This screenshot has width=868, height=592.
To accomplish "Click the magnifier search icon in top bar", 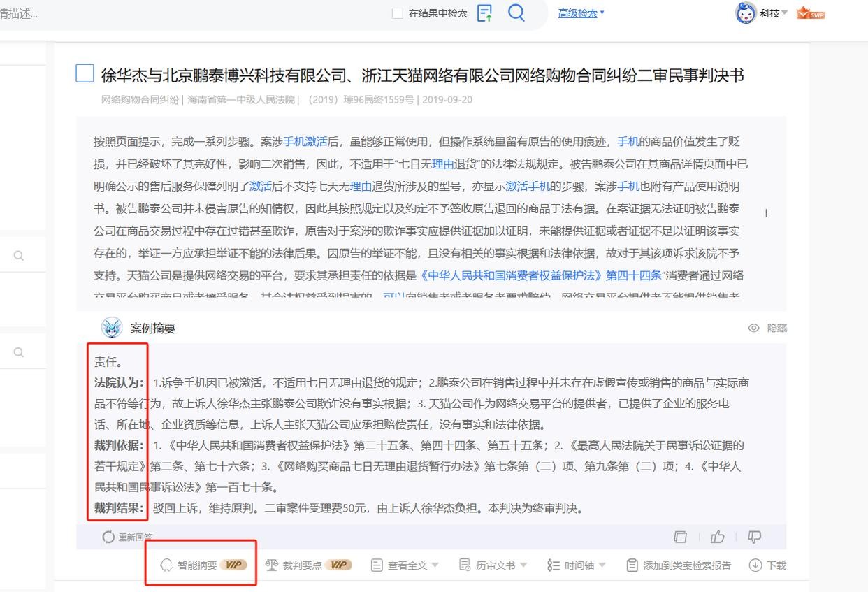I will [516, 13].
